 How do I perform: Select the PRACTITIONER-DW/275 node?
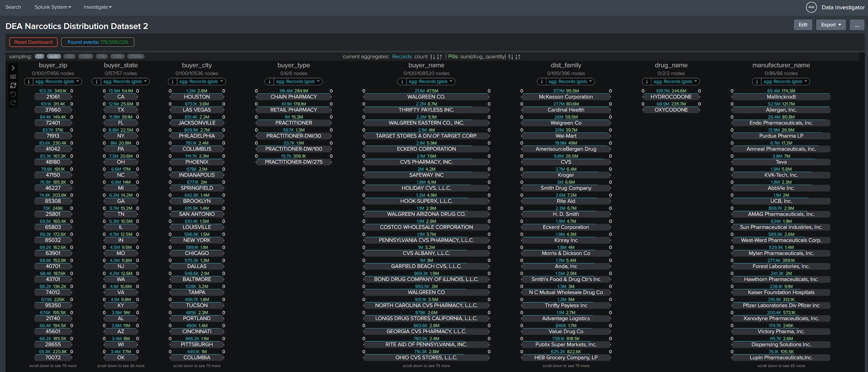(294, 162)
